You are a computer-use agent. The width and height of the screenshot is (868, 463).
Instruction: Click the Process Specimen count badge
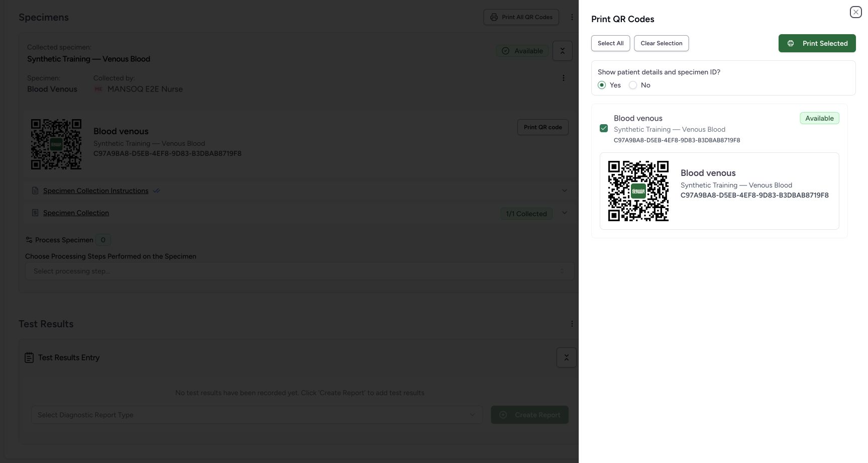point(103,240)
